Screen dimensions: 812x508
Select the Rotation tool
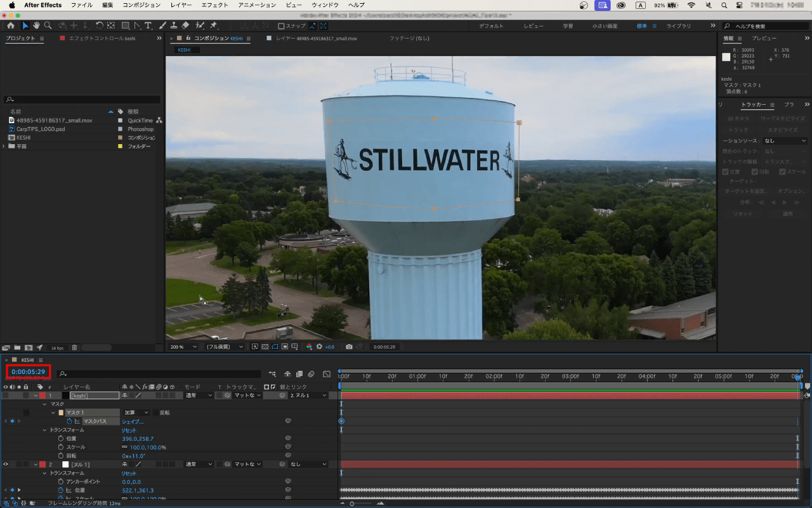100,26
